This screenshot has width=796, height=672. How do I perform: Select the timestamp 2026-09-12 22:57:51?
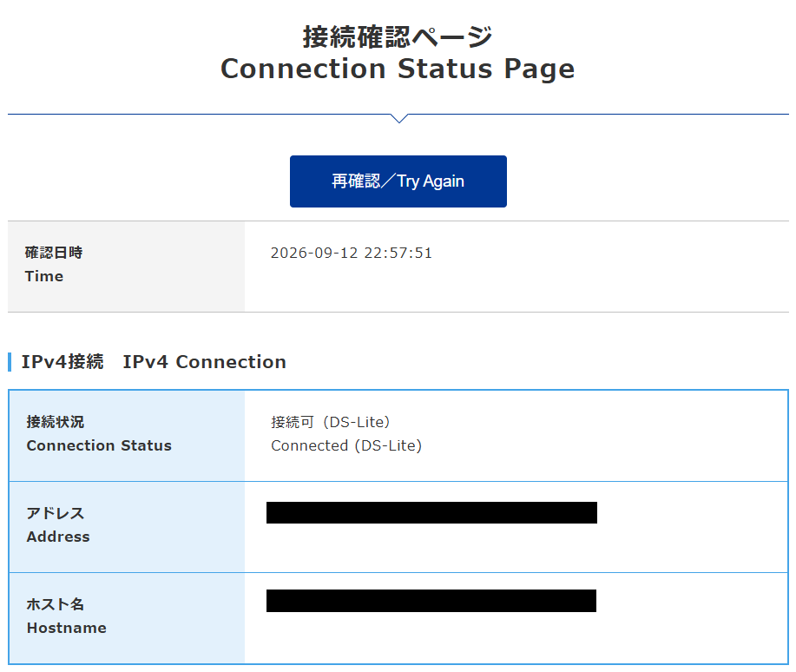(x=352, y=253)
